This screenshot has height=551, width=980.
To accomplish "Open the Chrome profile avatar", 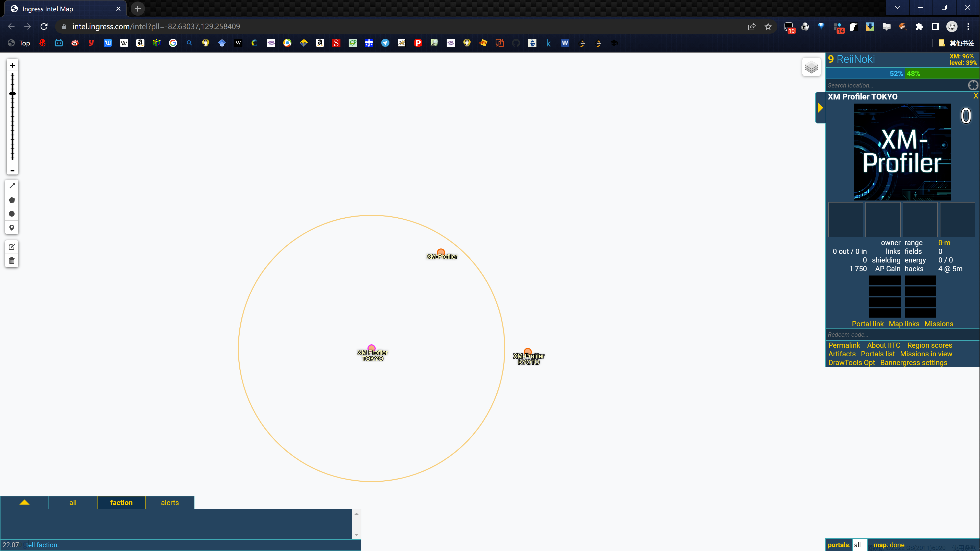I will 952,27.
